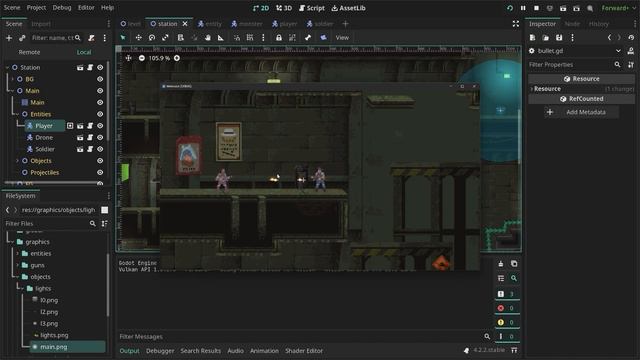Close the station scene tab
The image size is (640, 360).
pyautogui.click(x=185, y=24)
